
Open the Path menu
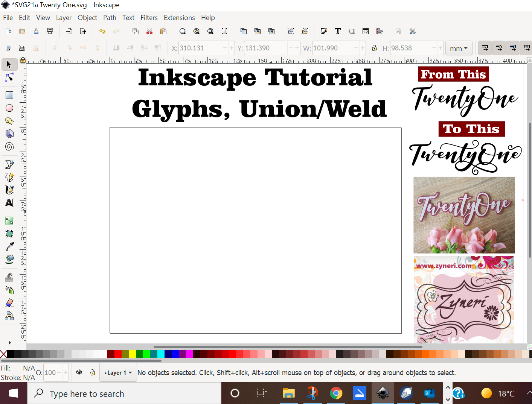point(110,18)
